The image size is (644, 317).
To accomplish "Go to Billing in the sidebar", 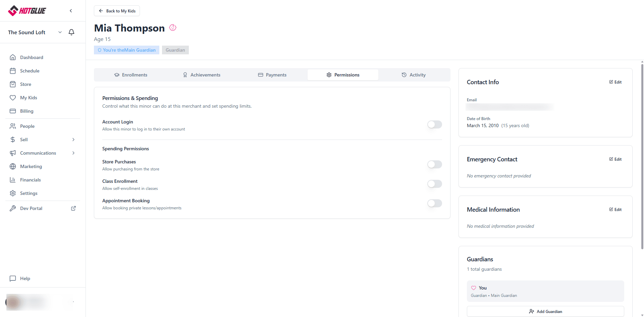I will pos(26,111).
